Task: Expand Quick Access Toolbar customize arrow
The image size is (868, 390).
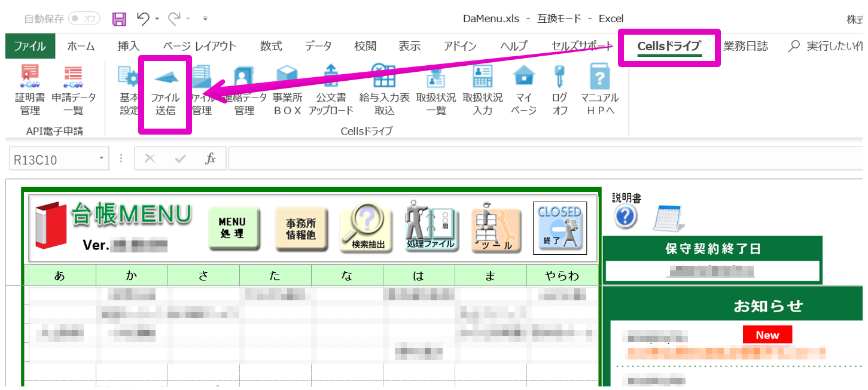Action: pos(205,19)
